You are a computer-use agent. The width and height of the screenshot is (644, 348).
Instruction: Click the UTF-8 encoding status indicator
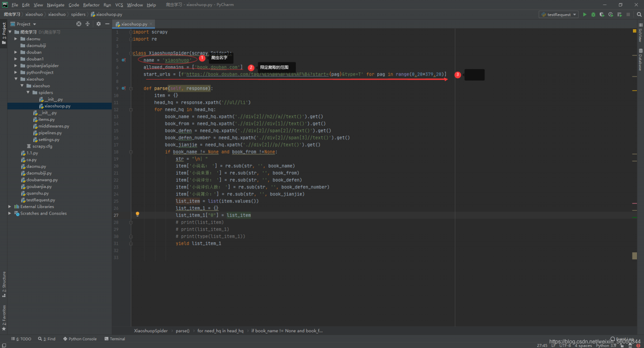(565, 345)
